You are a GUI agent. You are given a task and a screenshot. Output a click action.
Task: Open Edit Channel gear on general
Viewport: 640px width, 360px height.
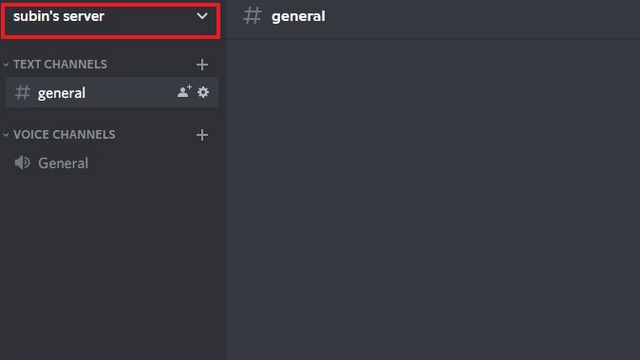pos(203,92)
